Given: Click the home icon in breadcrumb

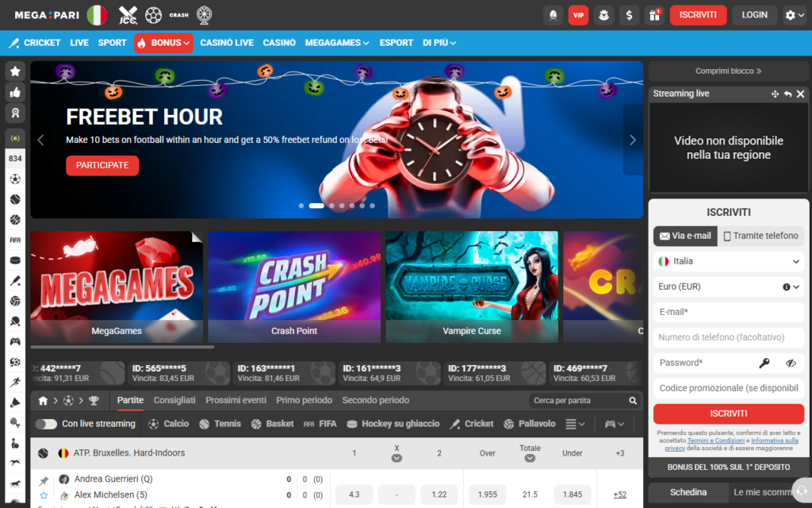Looking at the screenshot, I should coord(43,401).
